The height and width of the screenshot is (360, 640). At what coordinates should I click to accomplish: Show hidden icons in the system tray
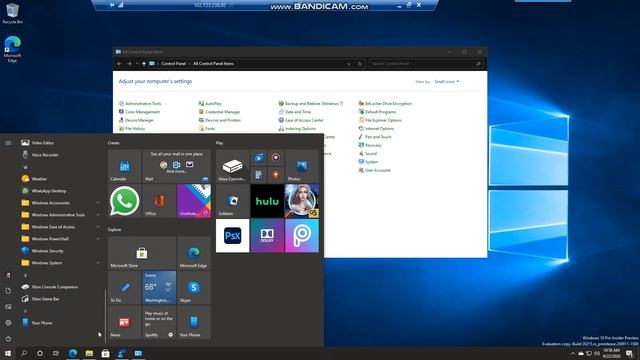[x=572, y=353]
